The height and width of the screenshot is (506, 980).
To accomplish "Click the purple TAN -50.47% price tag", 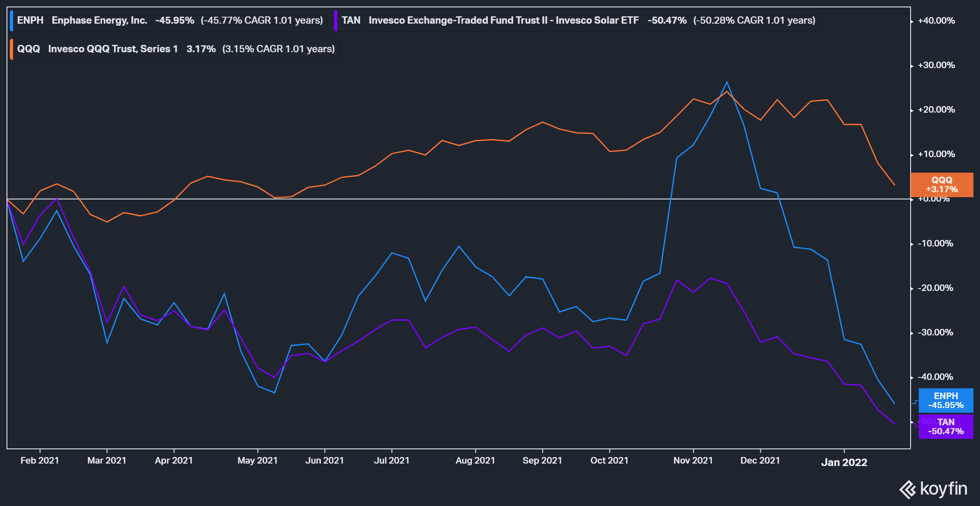I will click(946, 426).
